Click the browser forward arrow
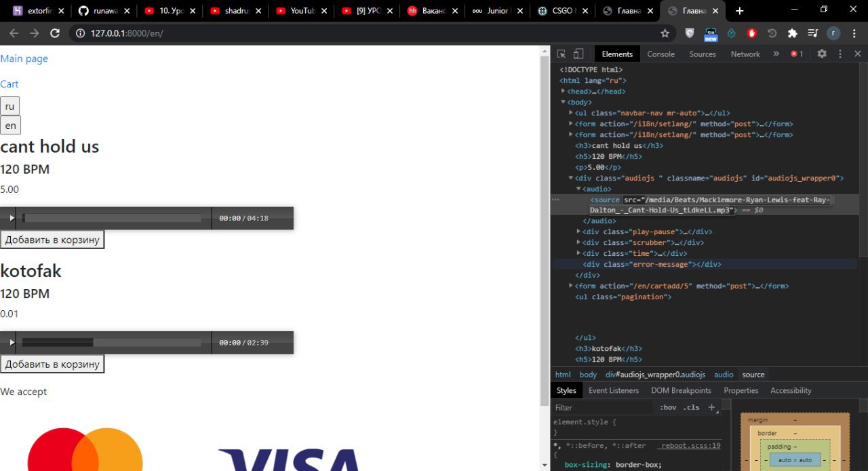 (34, 33)
